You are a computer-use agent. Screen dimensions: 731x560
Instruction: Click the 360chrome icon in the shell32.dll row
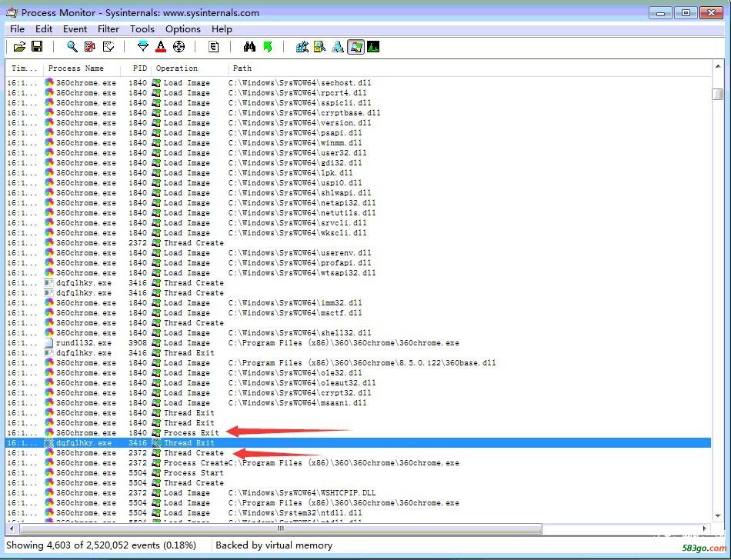click(x=49, y=332)
